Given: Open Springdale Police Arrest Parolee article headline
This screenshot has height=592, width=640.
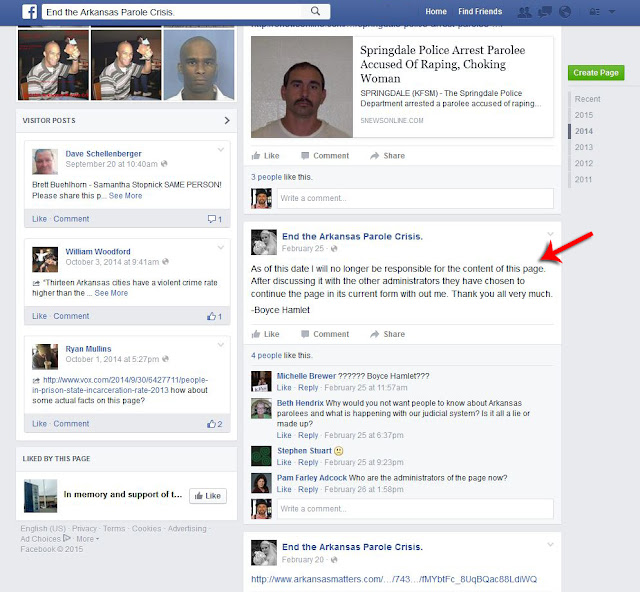Looking at the screenshot, I should [x=442, y=64].
